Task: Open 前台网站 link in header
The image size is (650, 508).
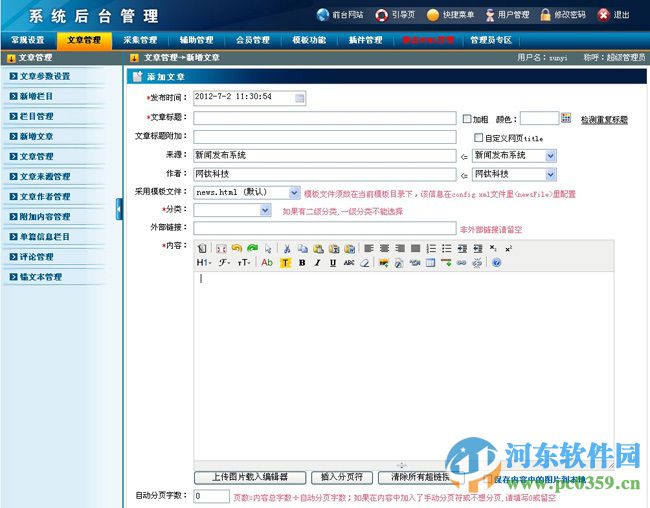Action: click(x=340, y=15)
